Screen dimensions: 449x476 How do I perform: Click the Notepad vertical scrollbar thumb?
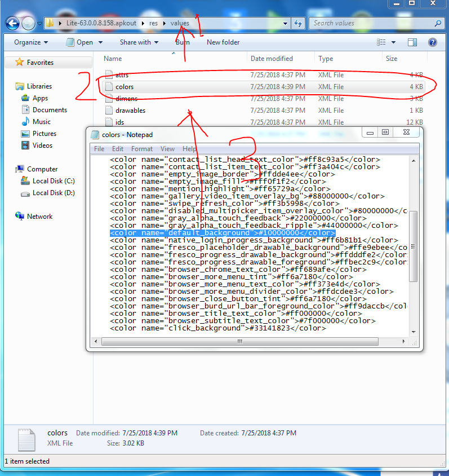click(413, 246)
